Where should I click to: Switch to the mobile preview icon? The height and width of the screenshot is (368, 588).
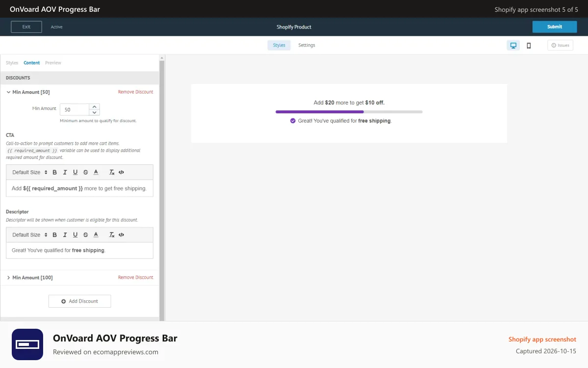click(x=529, y=45)
